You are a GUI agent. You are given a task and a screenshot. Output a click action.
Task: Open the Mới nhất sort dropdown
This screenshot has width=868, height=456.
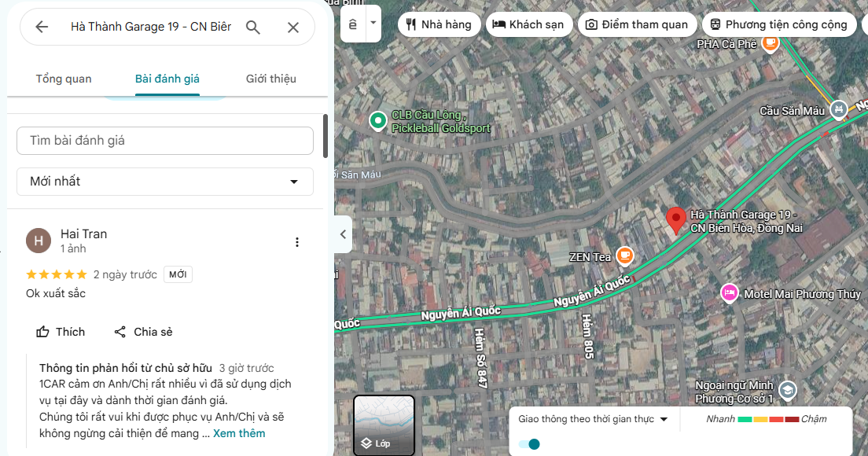coord(165,182)
